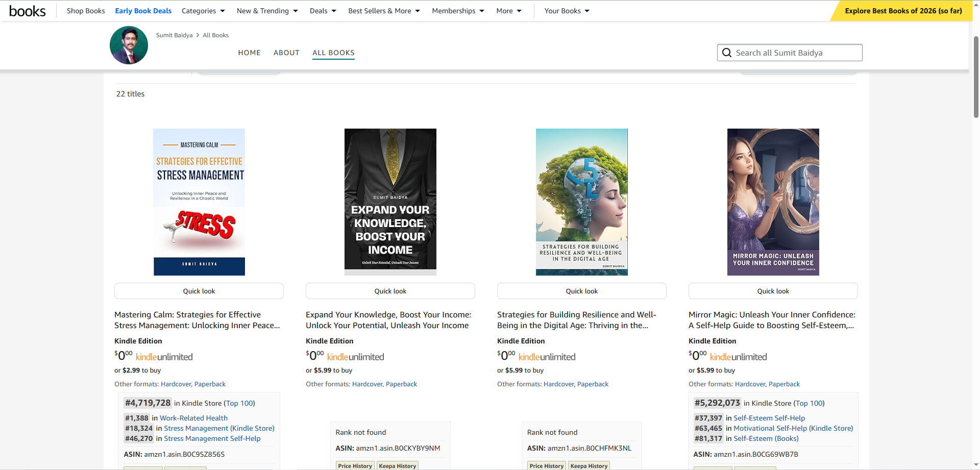Screen dimensions: 980x470
Task: Click the rank #4,719,728 text
Action: [x=148, y=403]
